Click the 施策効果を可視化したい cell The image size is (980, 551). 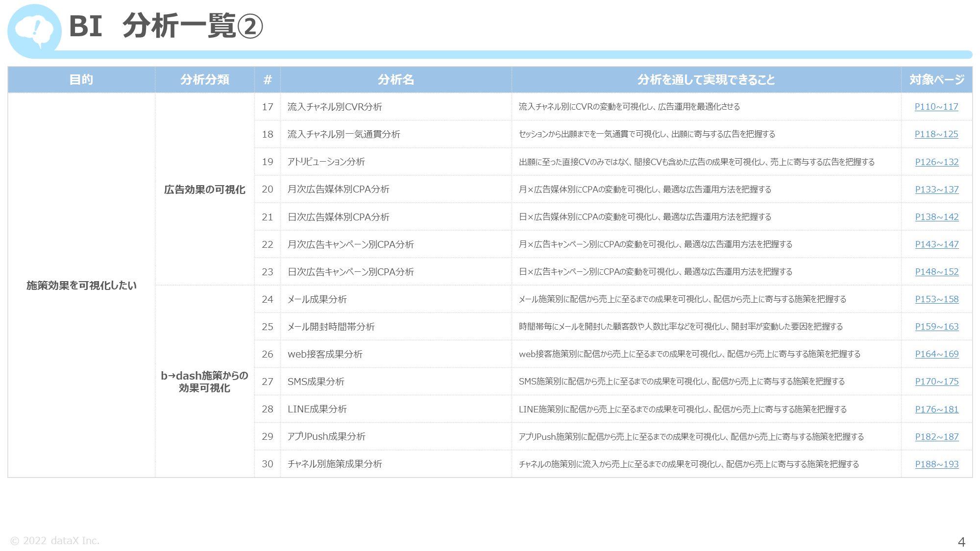(81, 286)
